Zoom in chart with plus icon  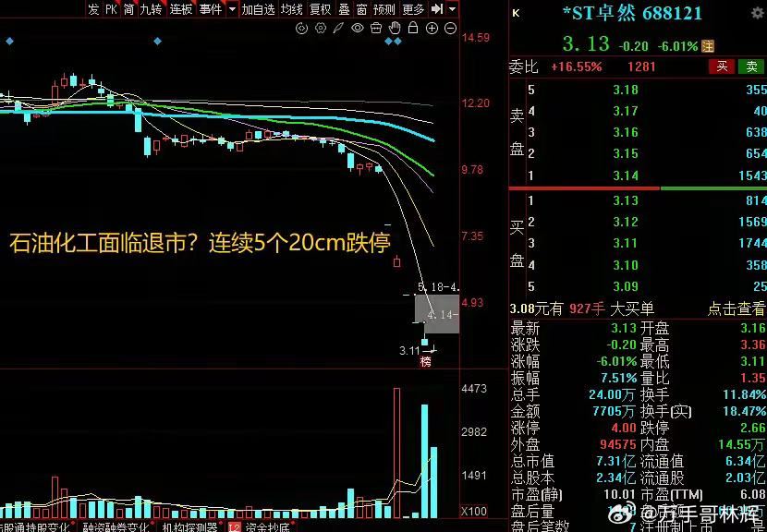pyautogui.click(x=432, y=29)
